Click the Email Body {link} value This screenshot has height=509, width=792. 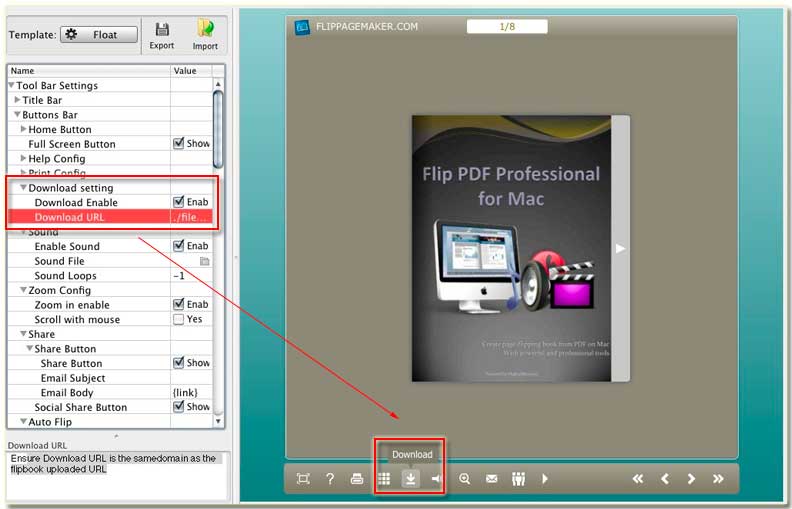pos(185,392)
